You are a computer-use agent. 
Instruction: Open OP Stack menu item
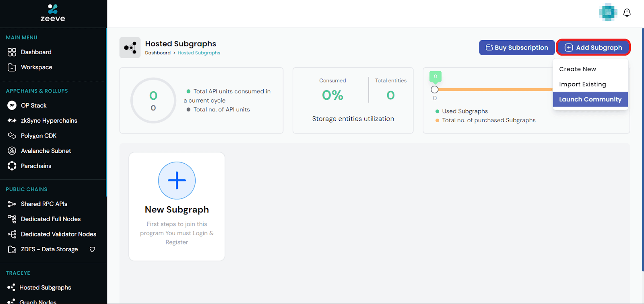click(34, 105)
